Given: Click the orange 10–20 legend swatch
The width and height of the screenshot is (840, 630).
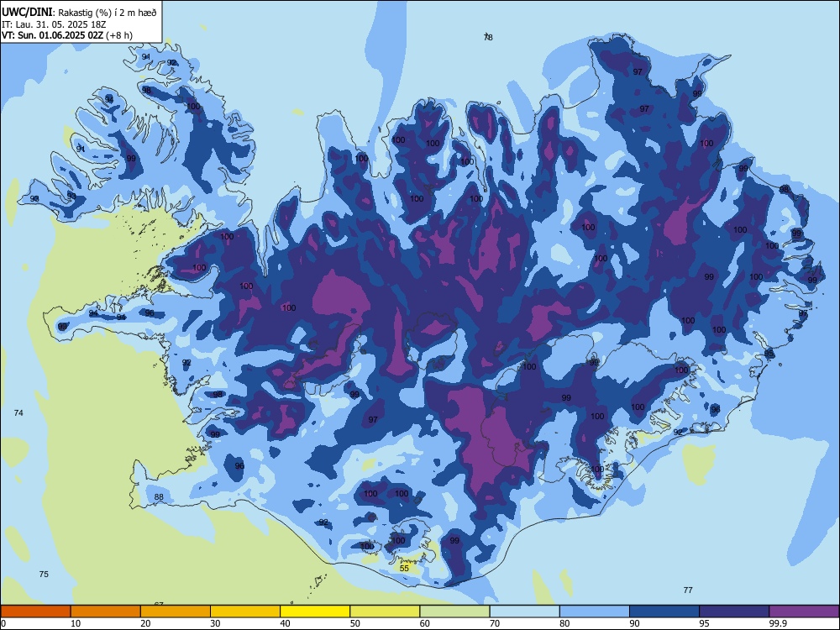Looking at the screenshot, I should (x=106, y=612).
